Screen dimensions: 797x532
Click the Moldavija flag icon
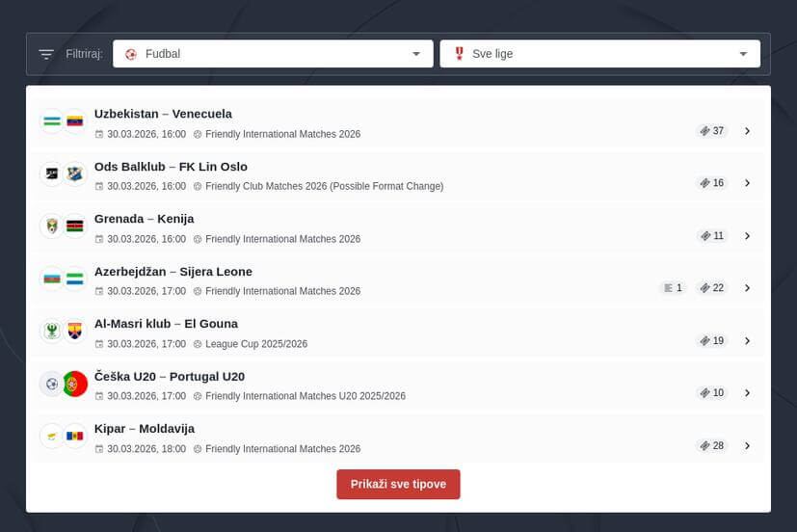[x=74, y=437]
